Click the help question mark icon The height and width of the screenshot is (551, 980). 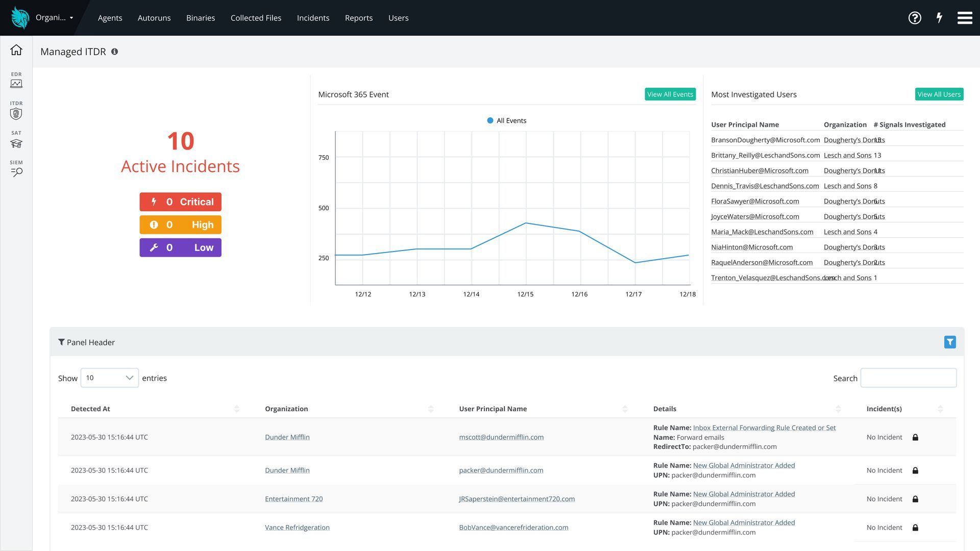[915, 18]
